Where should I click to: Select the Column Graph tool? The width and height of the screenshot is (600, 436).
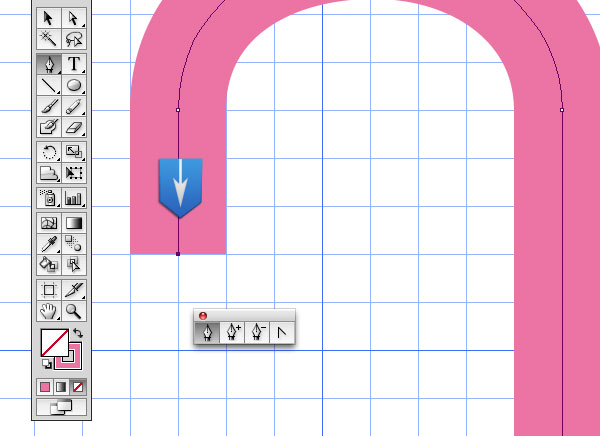74,198
